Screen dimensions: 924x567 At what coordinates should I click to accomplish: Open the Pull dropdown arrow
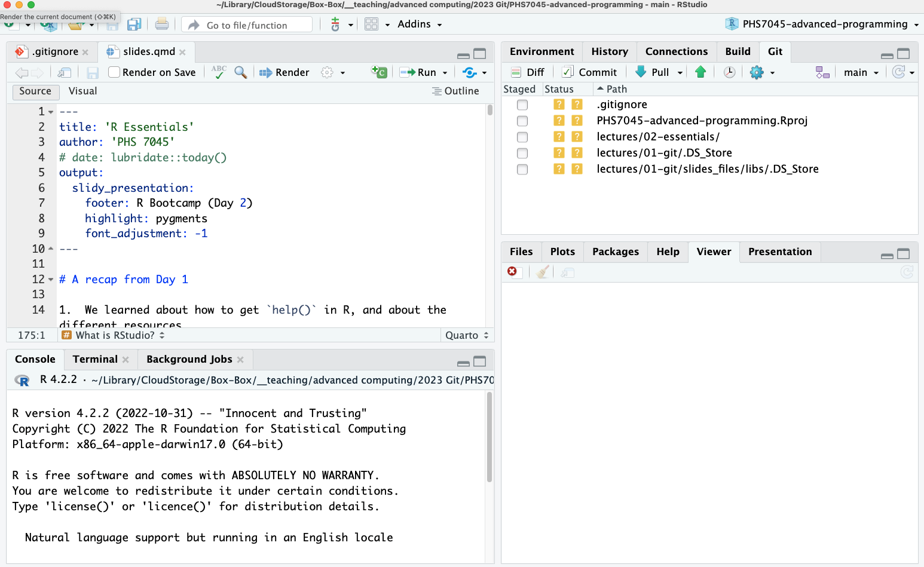click(680, 73)
